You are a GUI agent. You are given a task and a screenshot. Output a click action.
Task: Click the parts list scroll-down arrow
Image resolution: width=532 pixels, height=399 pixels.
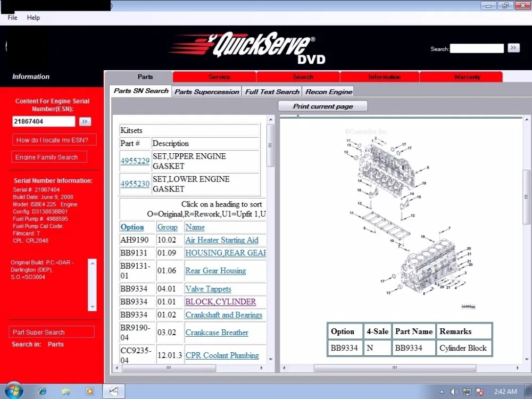[x=270, y=359]
